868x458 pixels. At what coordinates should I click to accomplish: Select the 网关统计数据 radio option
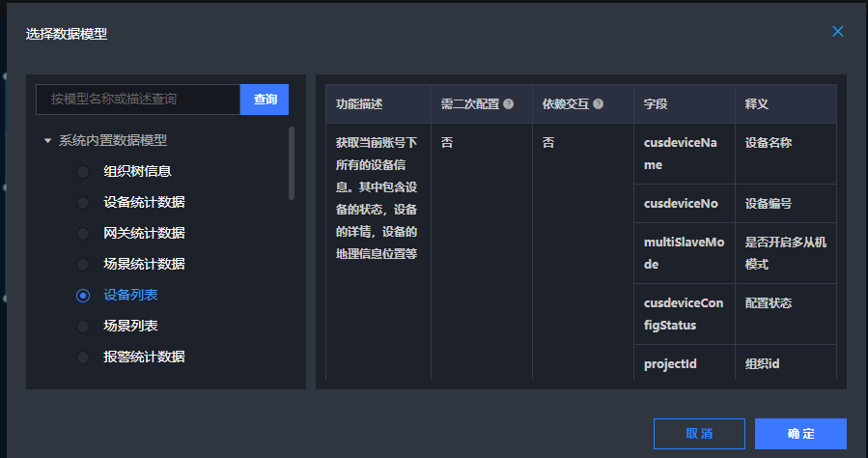click(x=83, y=234)
